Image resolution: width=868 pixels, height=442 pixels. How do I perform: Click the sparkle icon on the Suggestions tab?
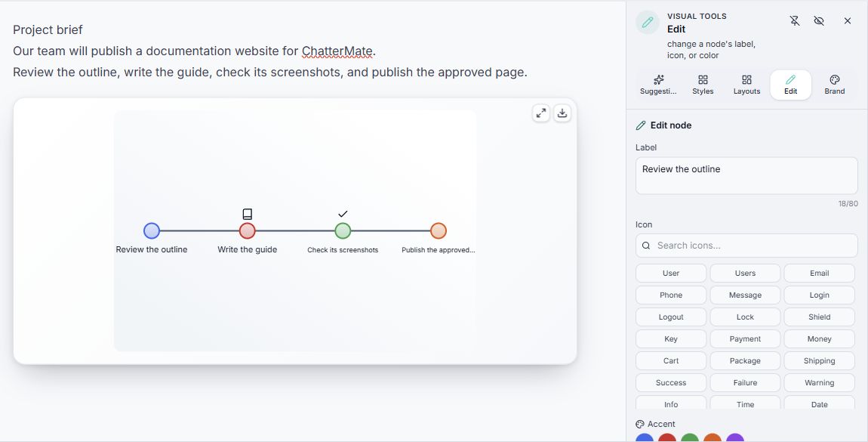click(x=659, y=80)
